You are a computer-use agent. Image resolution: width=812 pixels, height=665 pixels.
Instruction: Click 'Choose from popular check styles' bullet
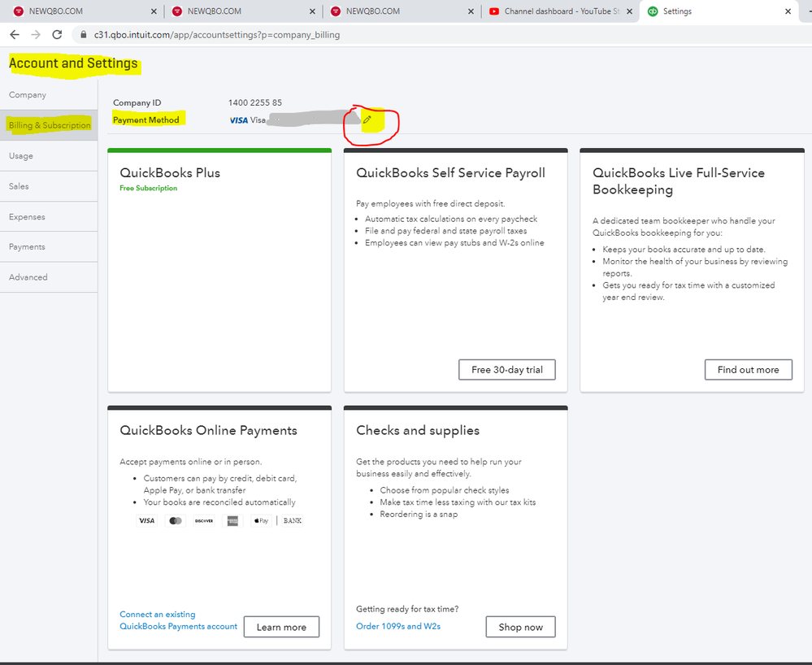tap(445, 490)
